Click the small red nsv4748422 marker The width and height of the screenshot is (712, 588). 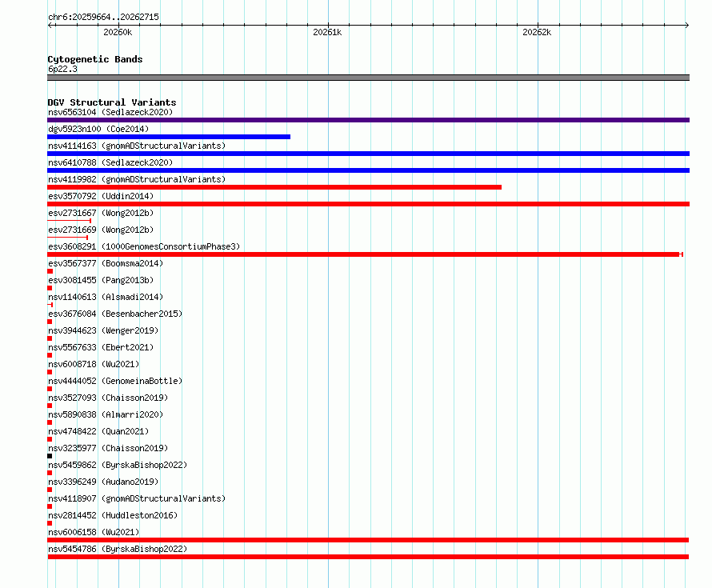(50, 439)
